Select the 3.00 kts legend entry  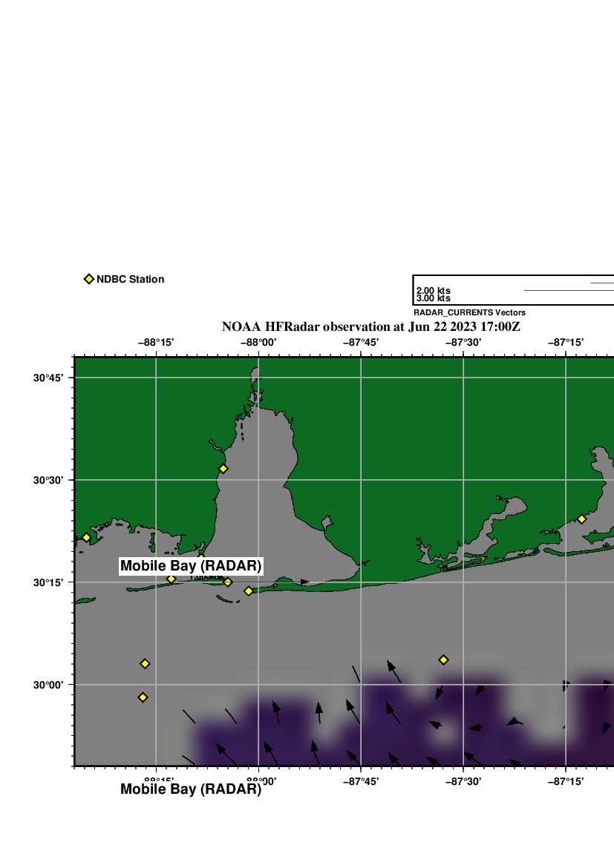(x=433, y=298)
